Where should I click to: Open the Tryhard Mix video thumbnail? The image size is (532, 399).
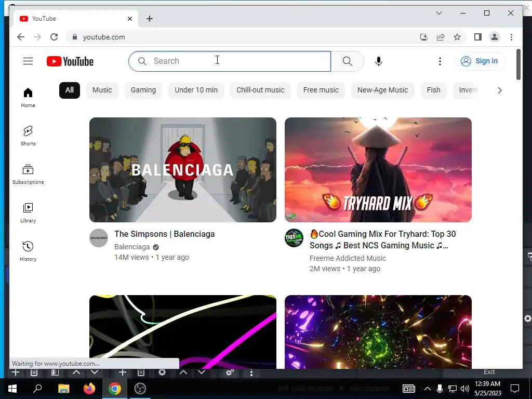tap(378, 170)
